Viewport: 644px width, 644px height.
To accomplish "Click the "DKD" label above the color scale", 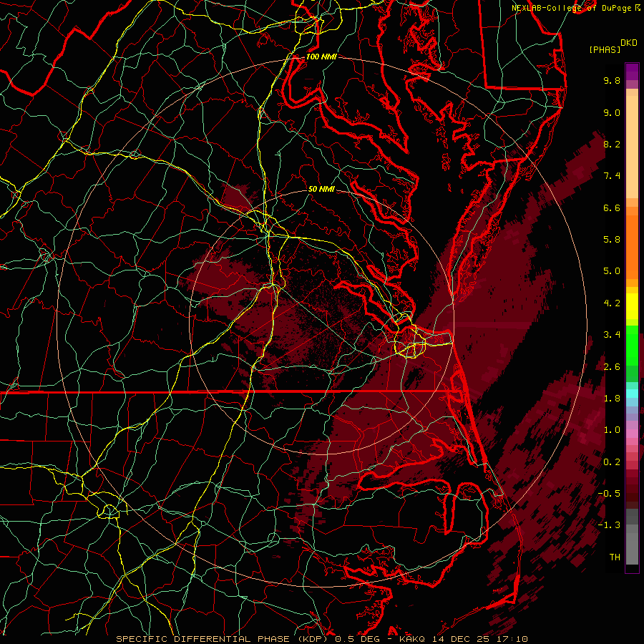I will [628, 42].
